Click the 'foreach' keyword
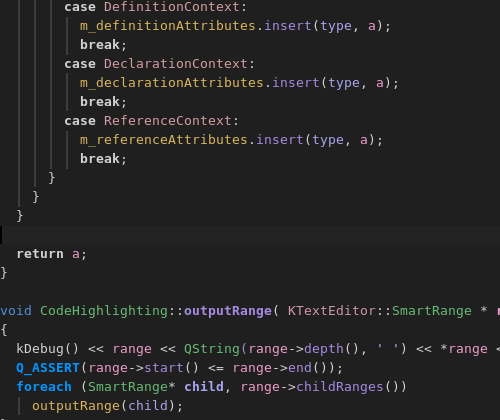The height and width of the screenshot is (420, 500). 44,387
